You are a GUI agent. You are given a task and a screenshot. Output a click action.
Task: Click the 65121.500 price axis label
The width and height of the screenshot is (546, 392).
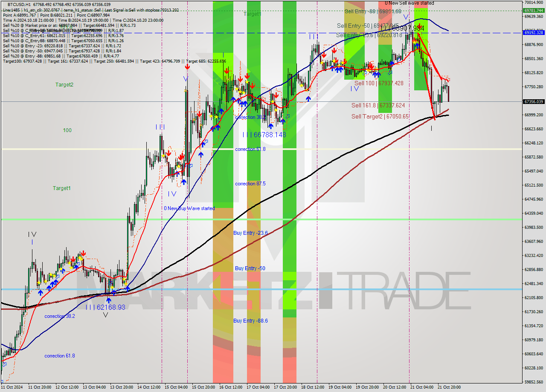click(534, 185)
